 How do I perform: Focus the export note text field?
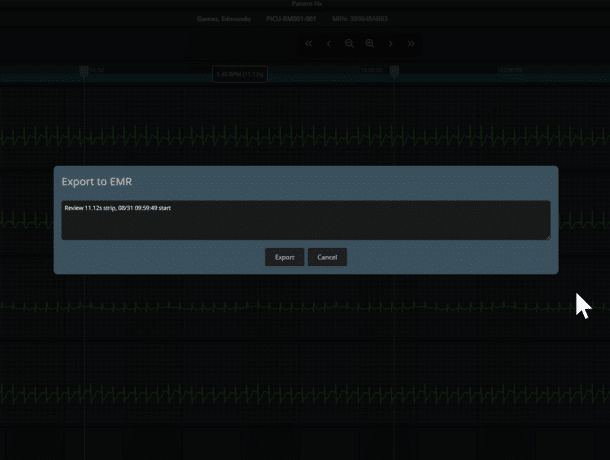coord(305,220)
